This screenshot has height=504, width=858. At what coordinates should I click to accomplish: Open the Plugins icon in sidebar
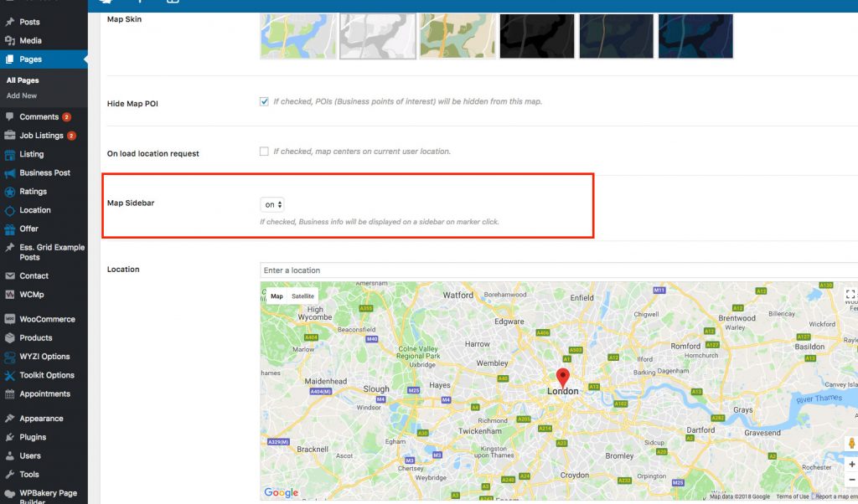click(x=12, y=436)
